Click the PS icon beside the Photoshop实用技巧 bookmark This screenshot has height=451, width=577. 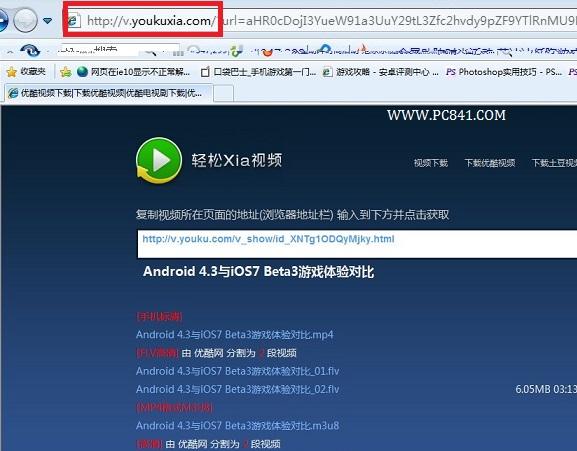click(x=451, y=72)
